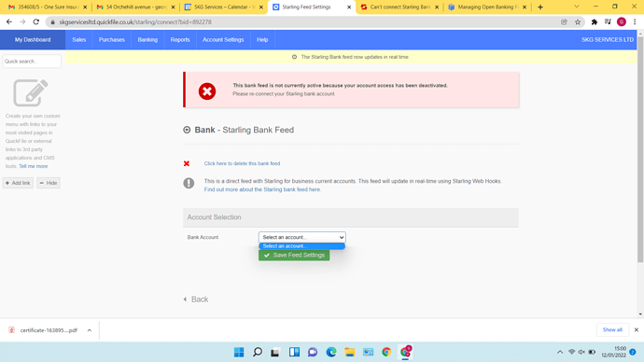
Task: Open the Chrome profile avatar
Action: pos(622,22)
